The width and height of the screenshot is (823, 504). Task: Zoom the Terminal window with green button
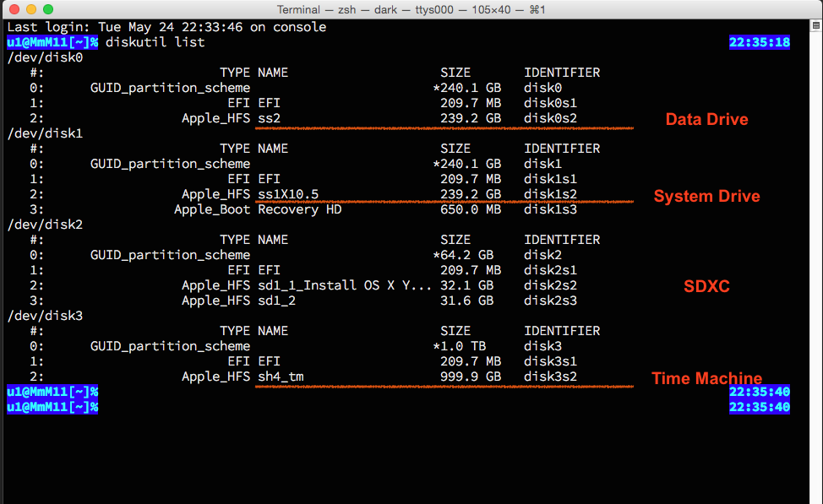click(48, 9)
